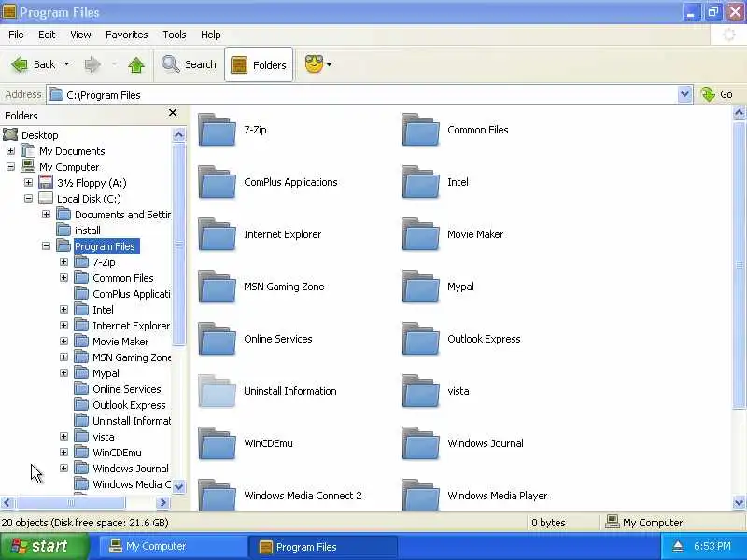
Task: Select the Windows Journal folder icon in file pane
Action: (420, 443)
